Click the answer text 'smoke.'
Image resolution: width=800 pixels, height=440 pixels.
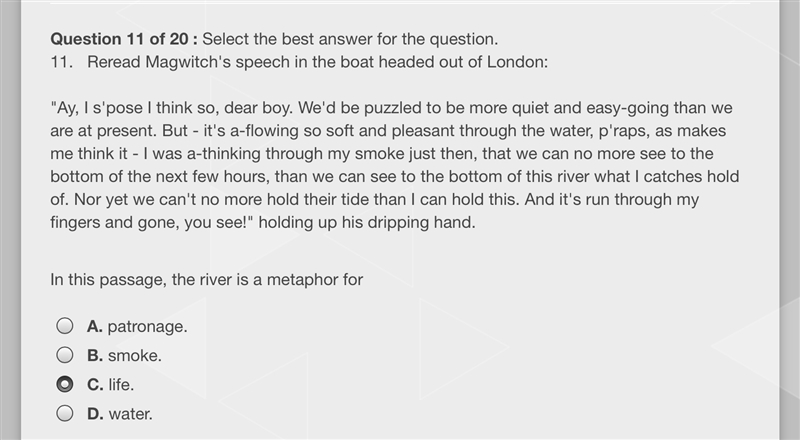point(135,355)
